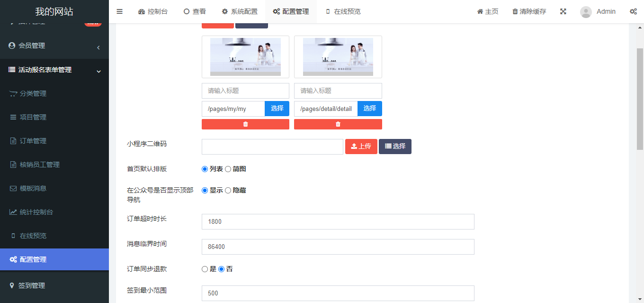Click the Admin user avatar
Viewport: 644px width, 303px height.
586,12
